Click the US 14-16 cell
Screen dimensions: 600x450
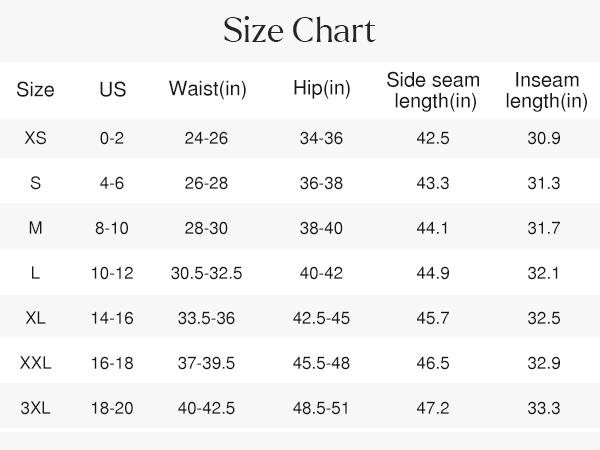[112, 318]
